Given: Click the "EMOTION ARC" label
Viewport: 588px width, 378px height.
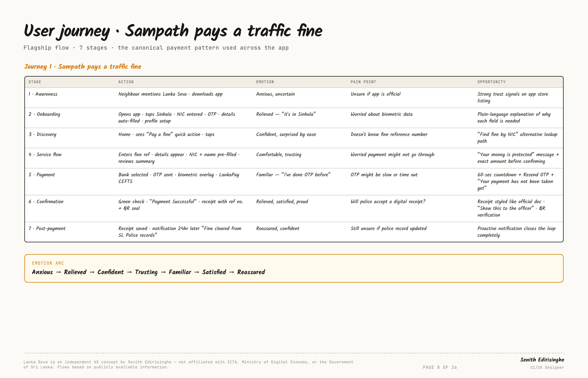Looking at the screenshot, I should tap(48, 263).
